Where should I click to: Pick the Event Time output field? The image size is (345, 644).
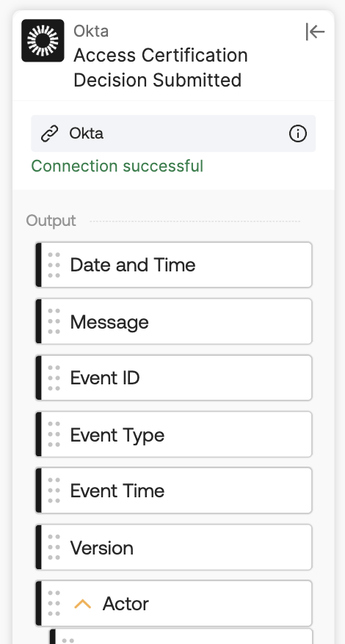[x=173, y=491]
